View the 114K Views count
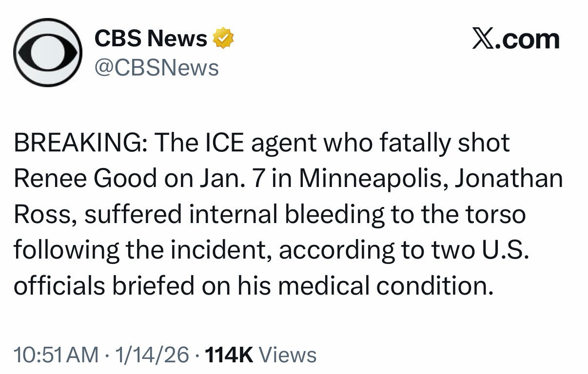 [x=261, y=355]
